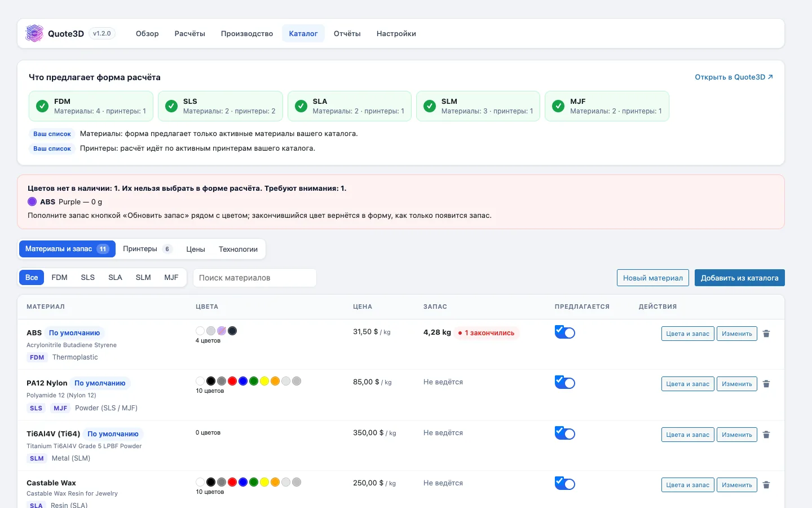Screen dimensions: 812x508
Task: Click 'Добавить из каталога' button
Action: 740,278
